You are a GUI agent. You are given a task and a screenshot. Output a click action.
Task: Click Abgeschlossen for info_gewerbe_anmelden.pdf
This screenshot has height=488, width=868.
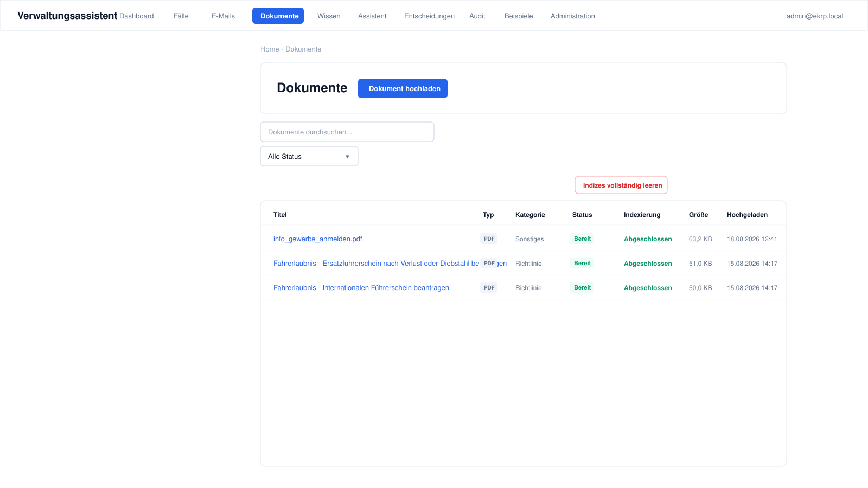coord(648,239)
